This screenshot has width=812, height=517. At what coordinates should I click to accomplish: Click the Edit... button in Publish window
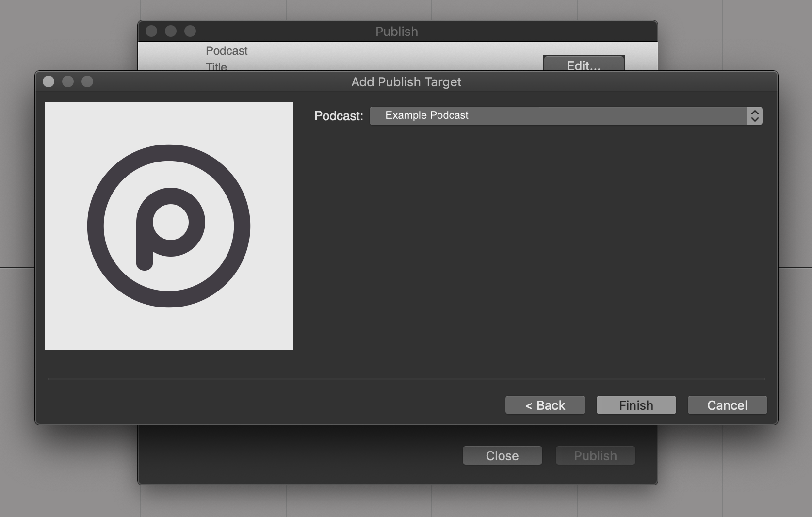584,64
